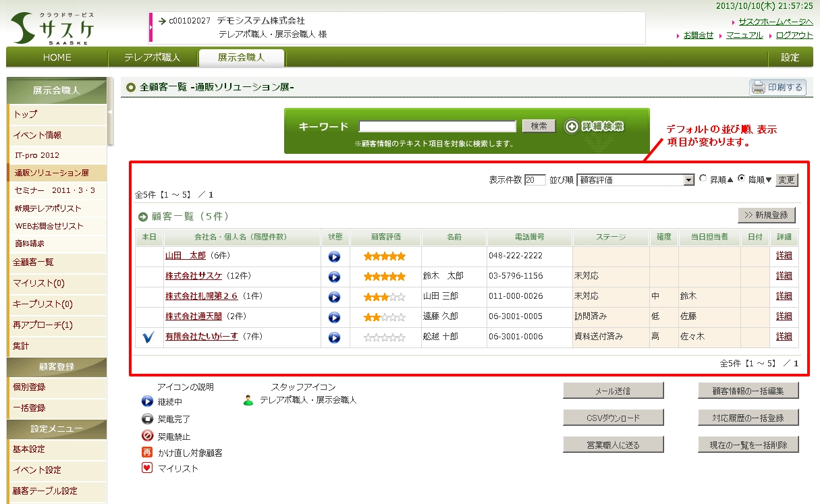Image resolution: width=820 pixels, height=504 pixels.
Task: Click the CSVダウンロード button
Action: click(613, 418)
